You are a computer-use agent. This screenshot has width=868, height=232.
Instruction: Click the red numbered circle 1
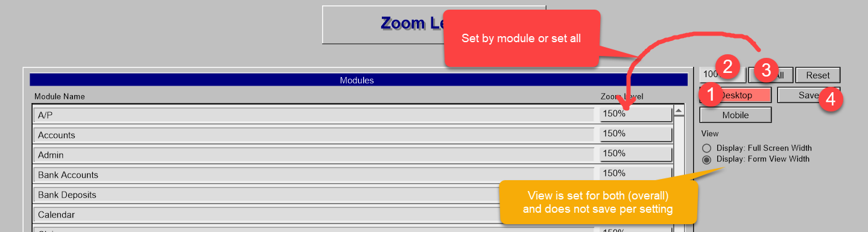(x=711, y=94)
